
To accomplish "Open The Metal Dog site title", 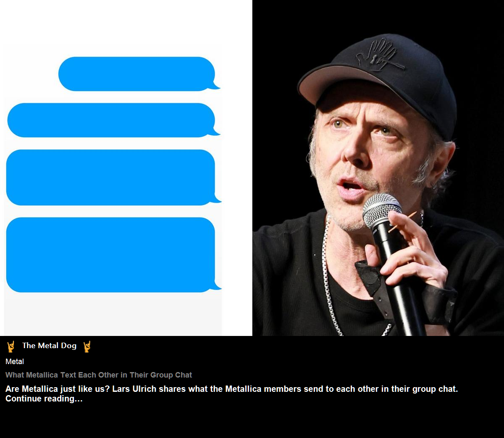I will [49, 346].
